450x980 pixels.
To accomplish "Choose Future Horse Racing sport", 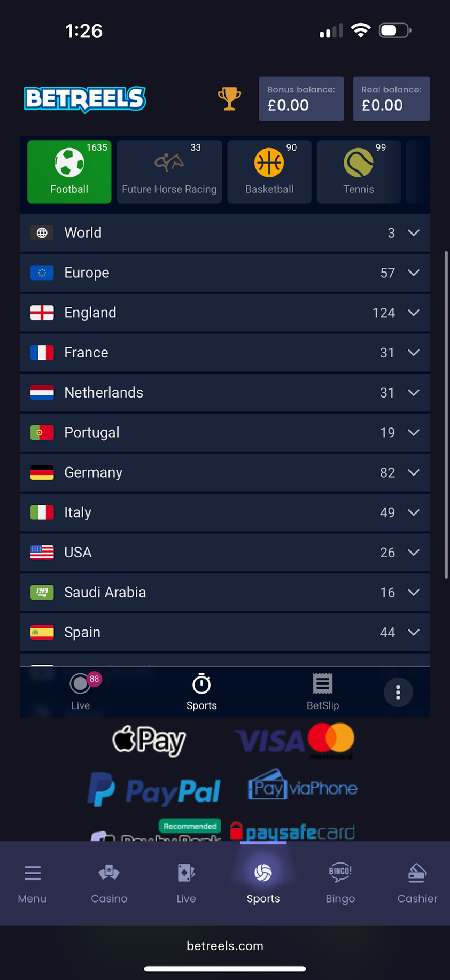I will coord(169,172).
